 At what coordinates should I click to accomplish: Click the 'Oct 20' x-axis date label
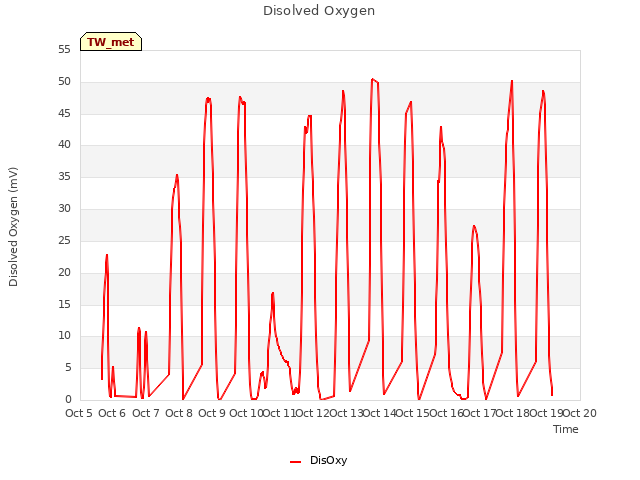point(580,413)
